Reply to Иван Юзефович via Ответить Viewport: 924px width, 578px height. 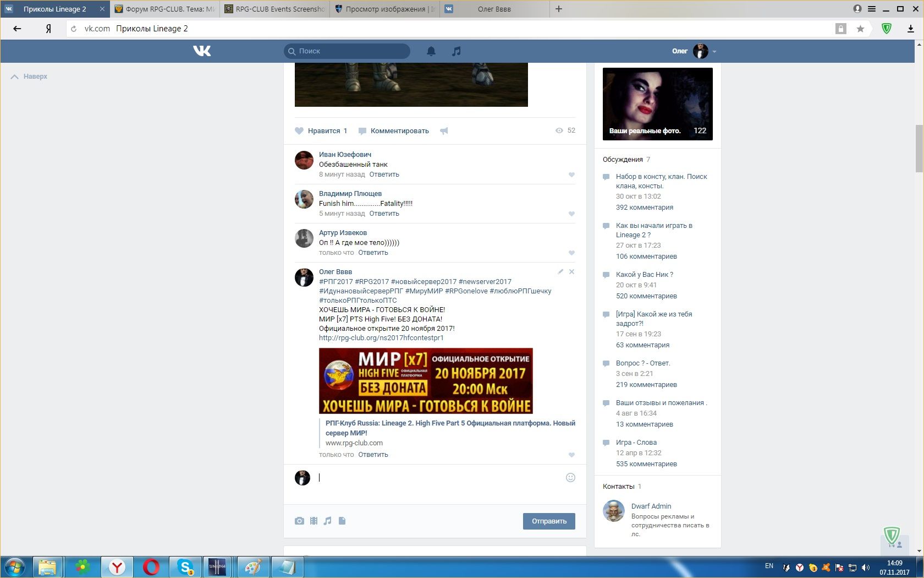pyautogui.click(x=384, y=175)
